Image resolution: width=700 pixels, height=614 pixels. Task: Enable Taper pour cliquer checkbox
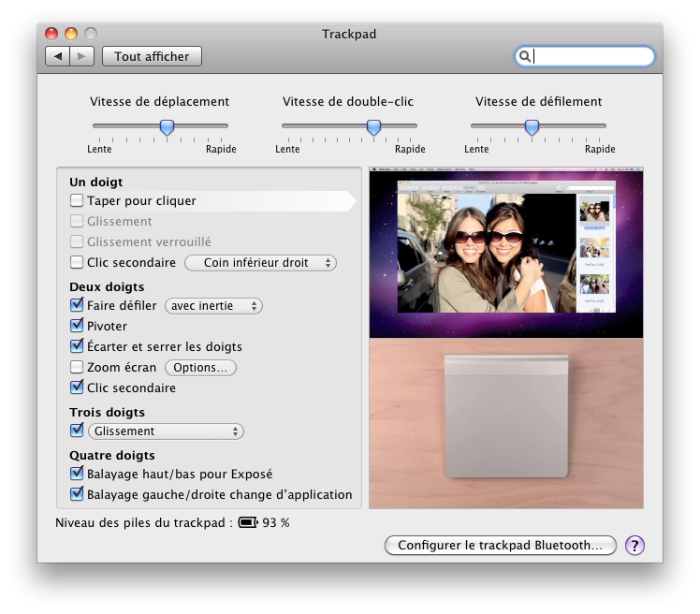pos(77,200)
